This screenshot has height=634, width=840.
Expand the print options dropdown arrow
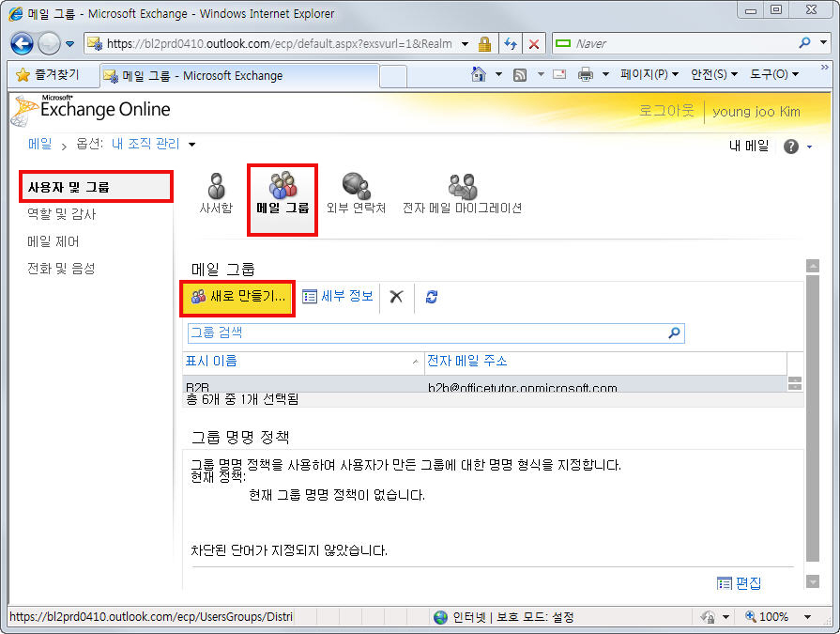point(606,74)
